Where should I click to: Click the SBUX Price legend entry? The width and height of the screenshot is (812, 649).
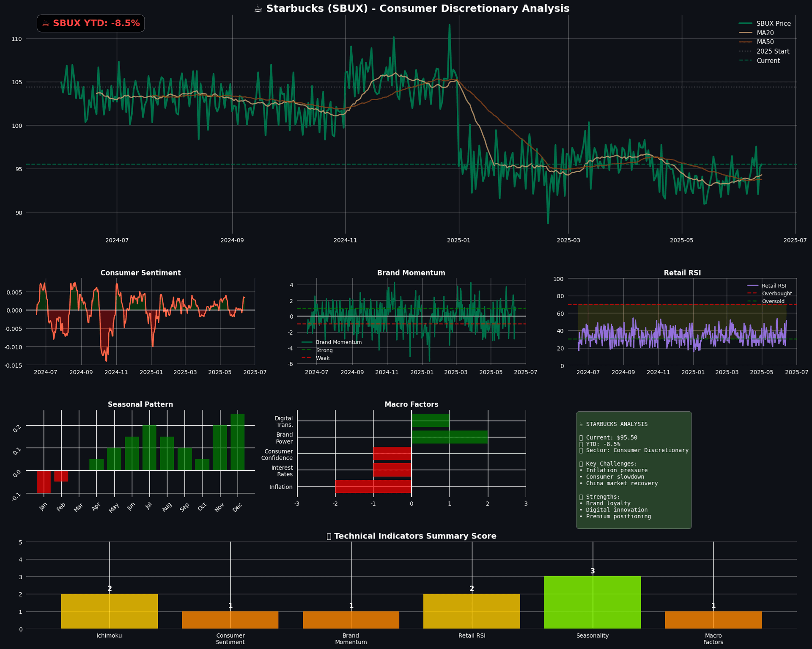tap(765, 24)
